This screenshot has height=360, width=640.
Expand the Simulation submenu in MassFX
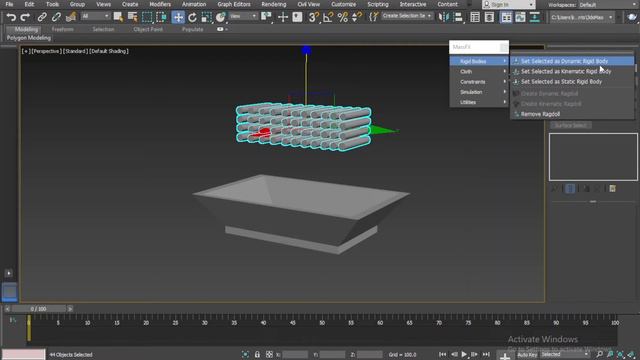[x=479, y=92]
